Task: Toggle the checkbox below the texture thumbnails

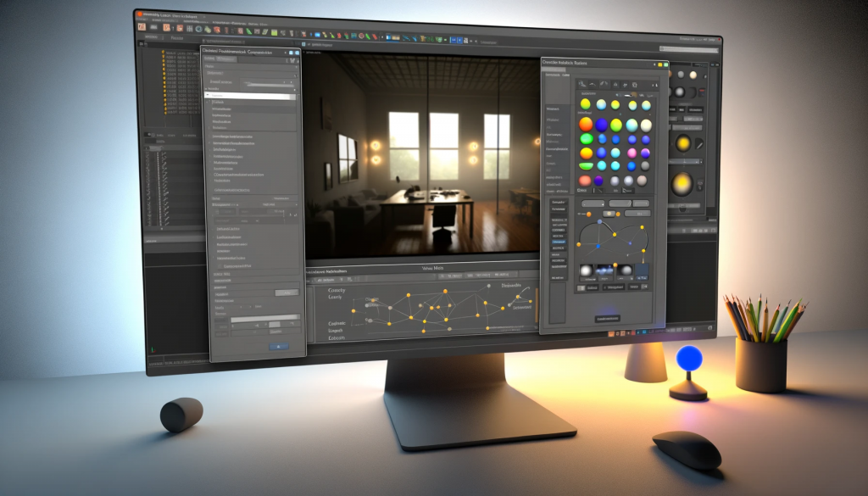Action: coord(582,288)
